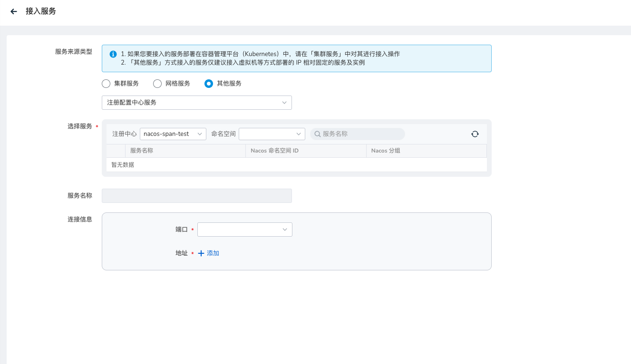Open the 注册配置中心服务 dropdown
This screenshot has width=631, height=364.
point(196,103)
